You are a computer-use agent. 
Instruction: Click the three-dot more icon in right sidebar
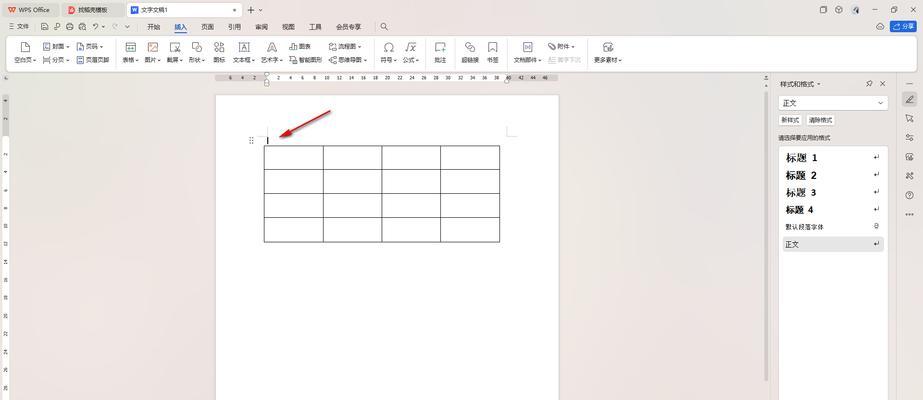[x=909, y=214]
